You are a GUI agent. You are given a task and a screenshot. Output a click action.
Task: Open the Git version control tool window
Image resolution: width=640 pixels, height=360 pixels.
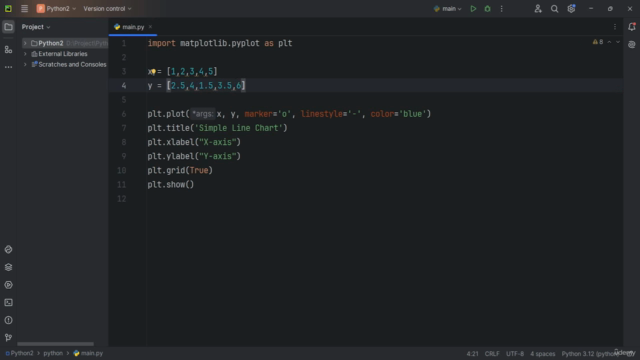click(8, 338)
